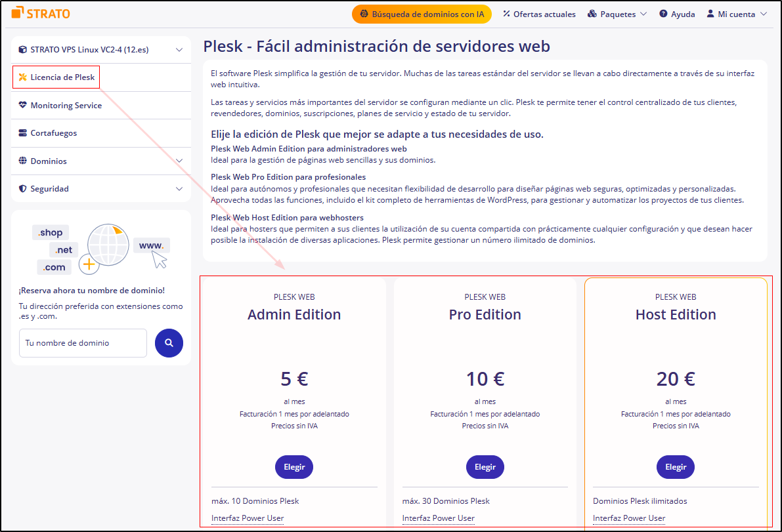
Task: Click the page heading Plesk - Fácil administración
Action: tap(376, 47)
